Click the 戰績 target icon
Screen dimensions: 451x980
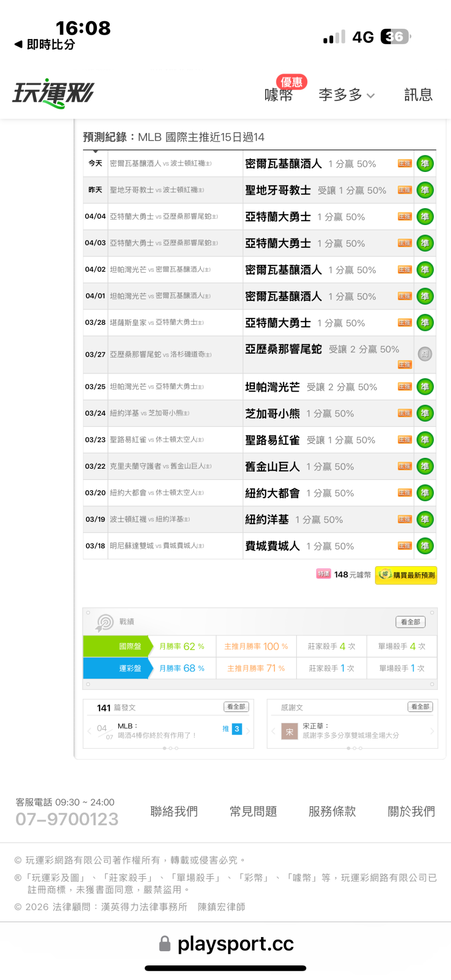(104, 623)
